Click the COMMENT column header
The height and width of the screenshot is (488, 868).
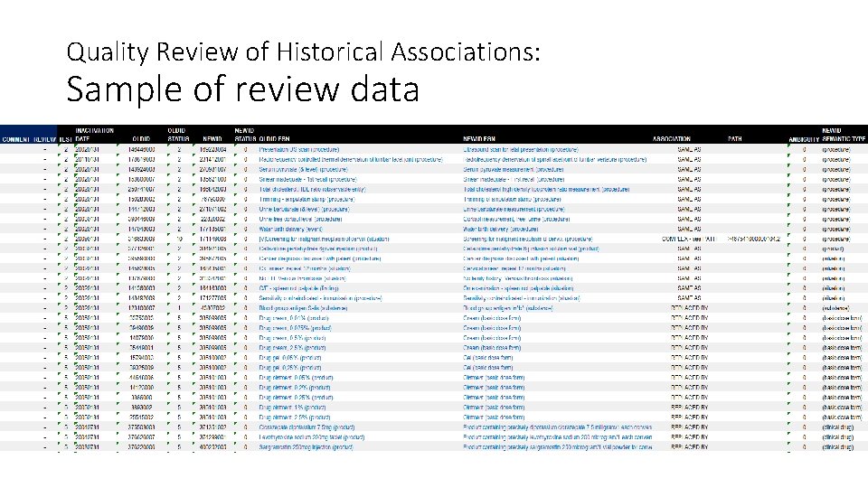(15, 139)
